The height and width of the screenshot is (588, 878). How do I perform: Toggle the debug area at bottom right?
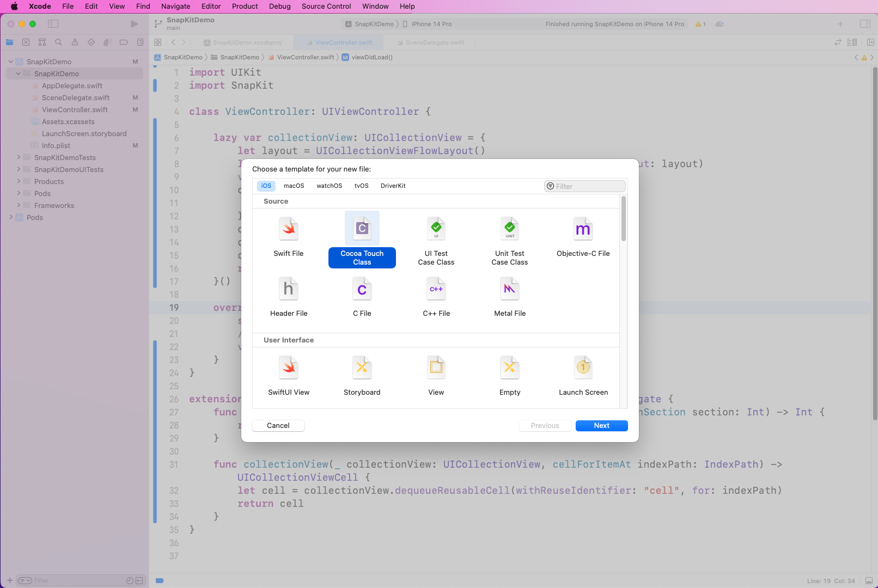click(869, 580)
